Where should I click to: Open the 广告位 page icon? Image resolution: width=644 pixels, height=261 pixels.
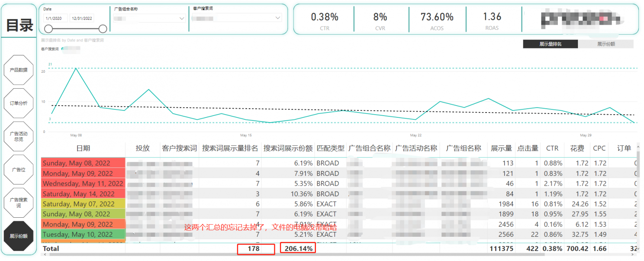(x=19, y=169)
